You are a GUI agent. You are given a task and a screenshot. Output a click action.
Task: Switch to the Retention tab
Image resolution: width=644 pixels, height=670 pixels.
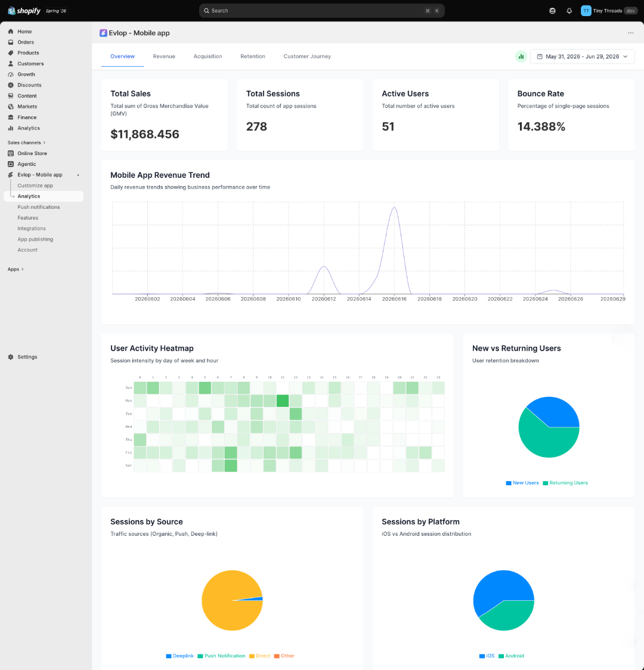(x=253, y=57)
